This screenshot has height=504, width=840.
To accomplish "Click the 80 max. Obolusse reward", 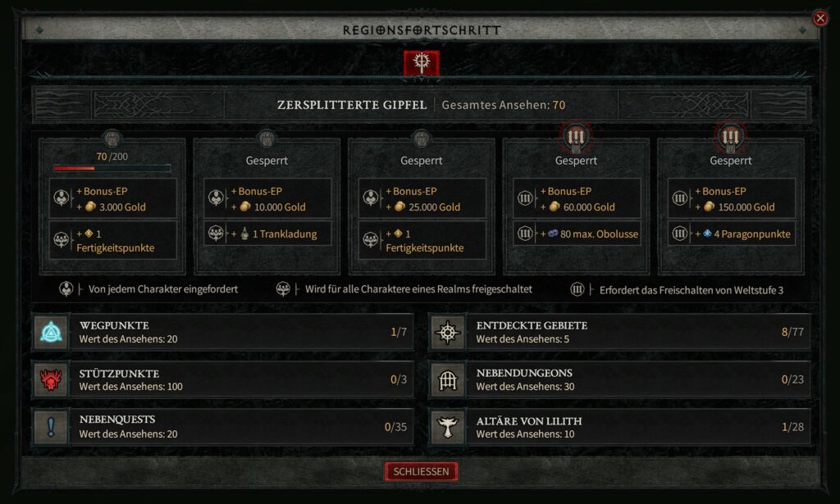I will point(577,234).
